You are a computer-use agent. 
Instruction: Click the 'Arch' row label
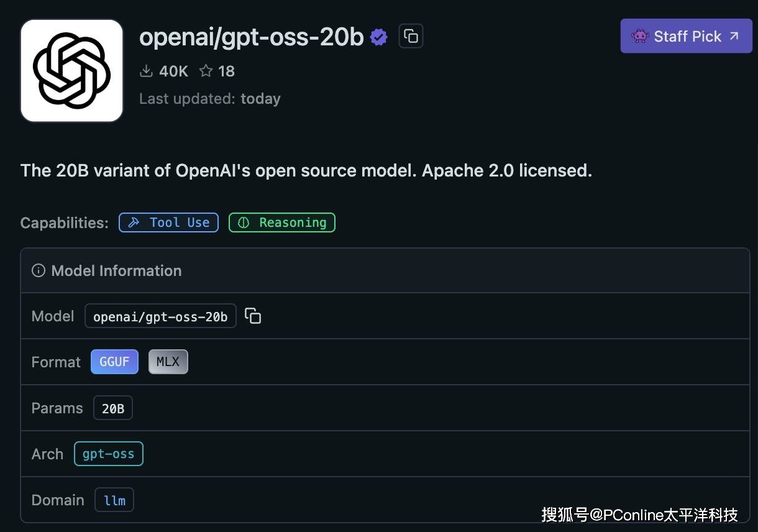tap(47, 454)
